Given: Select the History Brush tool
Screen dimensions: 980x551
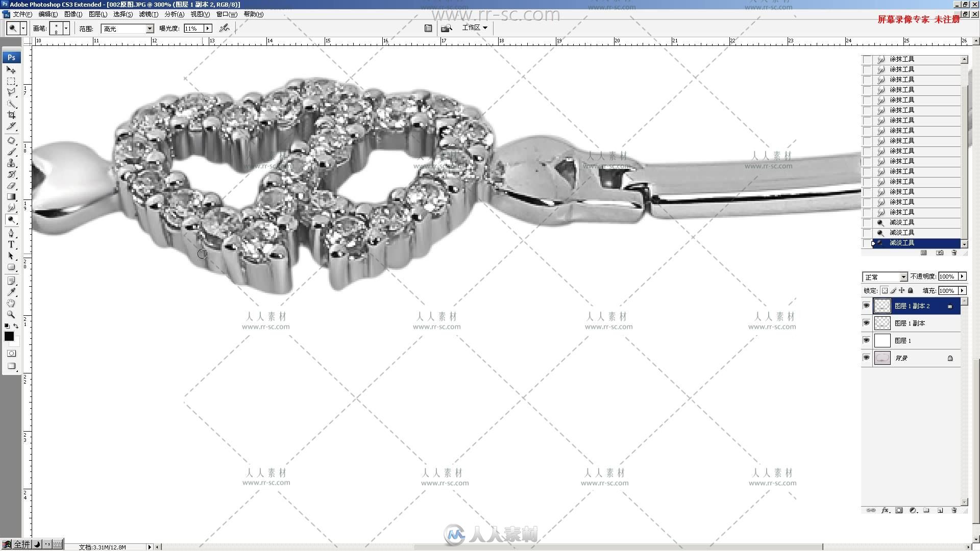Looking at the screenshot, I should tap(11, 174).
